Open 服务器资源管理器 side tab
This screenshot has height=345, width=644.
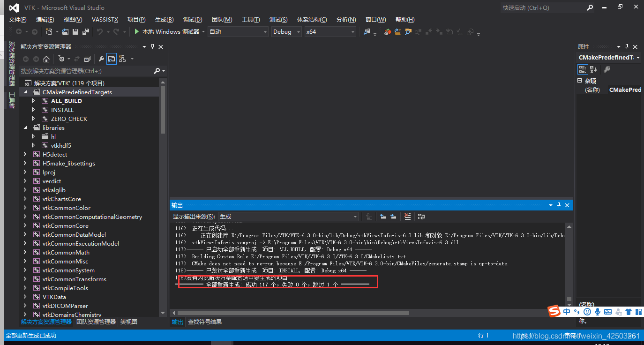pos(12,63)
